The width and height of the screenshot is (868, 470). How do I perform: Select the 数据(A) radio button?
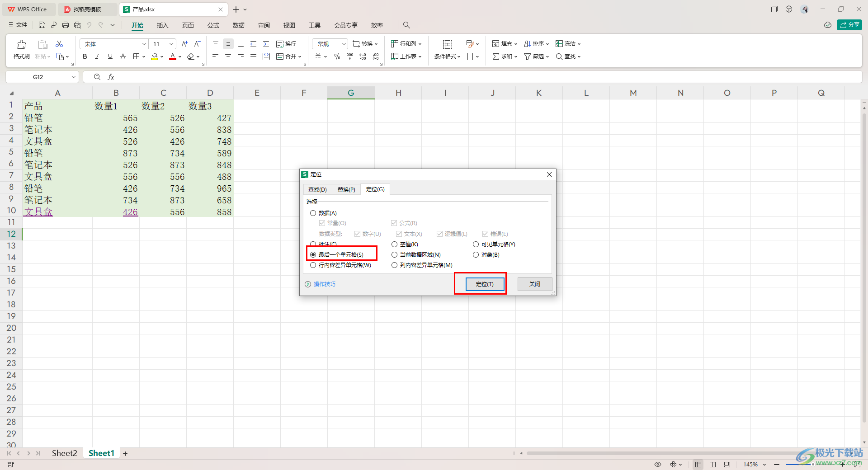coord(313,213)
